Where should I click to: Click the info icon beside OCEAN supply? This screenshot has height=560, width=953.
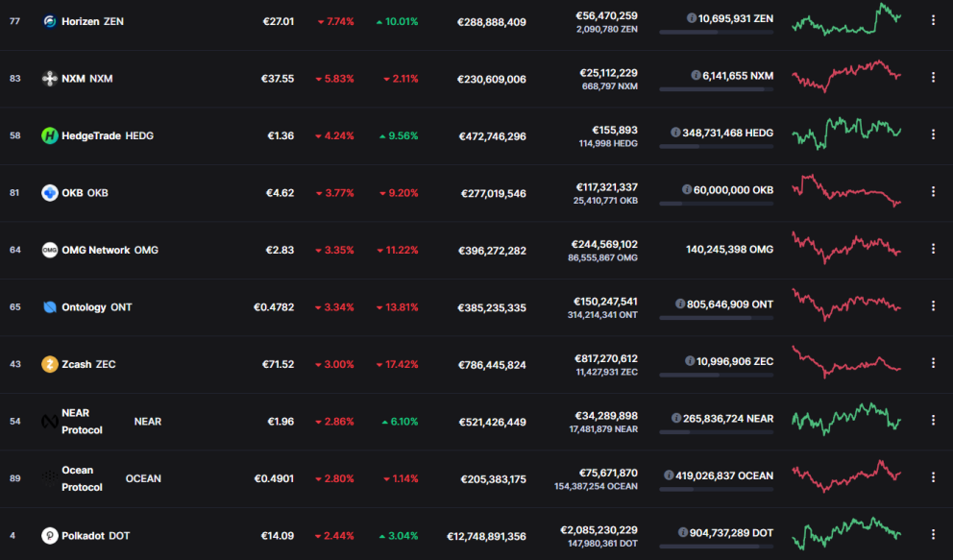tap(669, 475)
